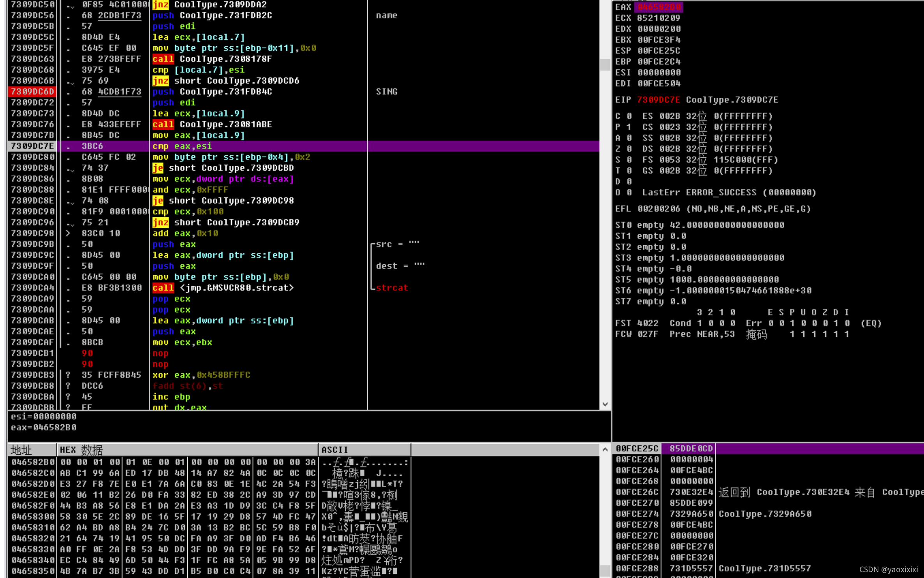Viewport: 924px width, 578px height.
Task: Select the C flag bit value
Action: pos(629,116)
